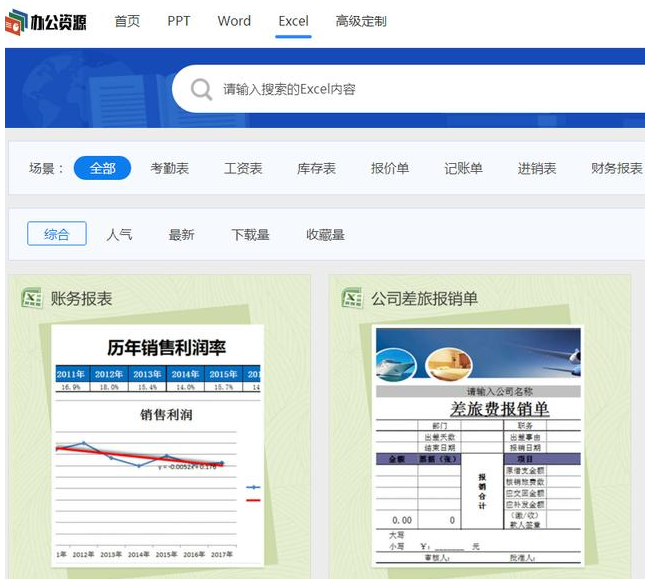The image size is (647, 579).
Task: Click Excel file icon beside 公司差旅报销单
Action: coord(352,298)
